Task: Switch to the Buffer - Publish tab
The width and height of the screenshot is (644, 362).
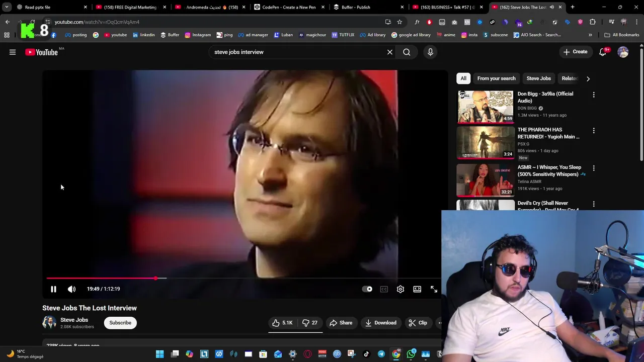Action: pos(369,7)
